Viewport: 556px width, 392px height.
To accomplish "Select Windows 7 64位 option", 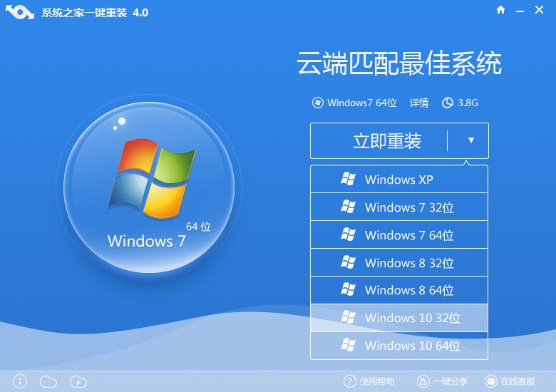I will (x=399, y=234).
